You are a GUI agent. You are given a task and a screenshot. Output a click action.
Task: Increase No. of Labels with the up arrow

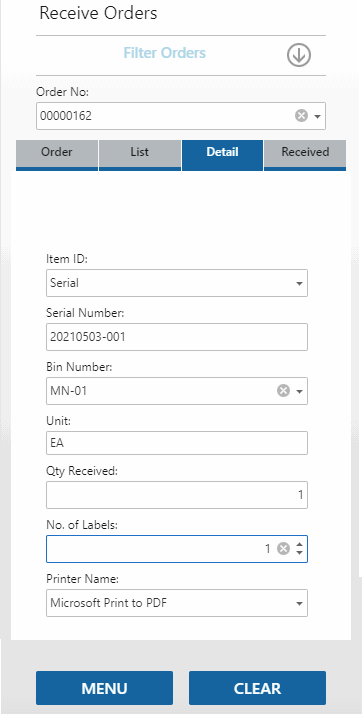point(299,545)
